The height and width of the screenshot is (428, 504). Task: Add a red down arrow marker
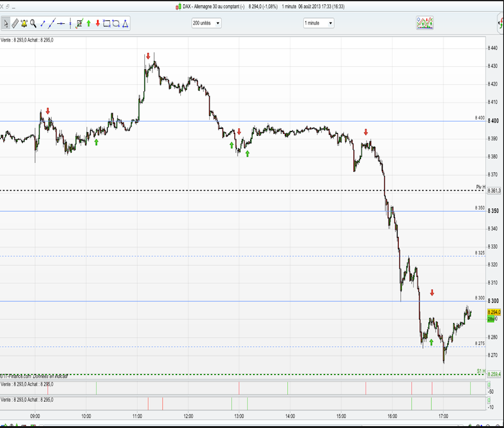click(x=98, y=23)
